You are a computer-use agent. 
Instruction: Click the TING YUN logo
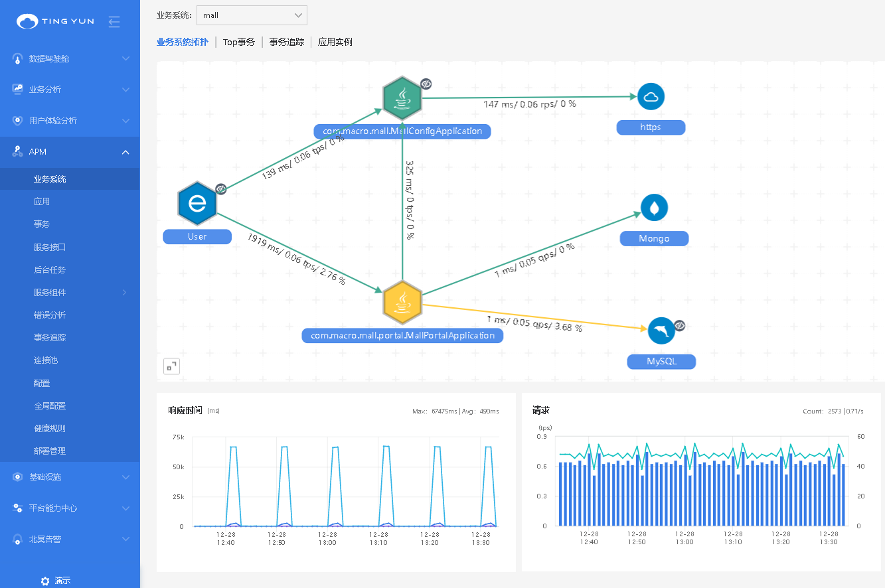[56, 21]
